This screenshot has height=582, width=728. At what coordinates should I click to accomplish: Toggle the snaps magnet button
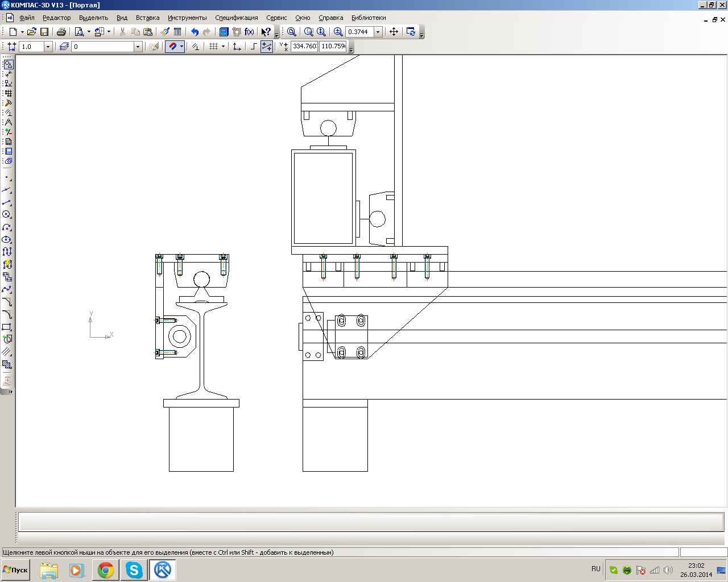pos(173,47)
